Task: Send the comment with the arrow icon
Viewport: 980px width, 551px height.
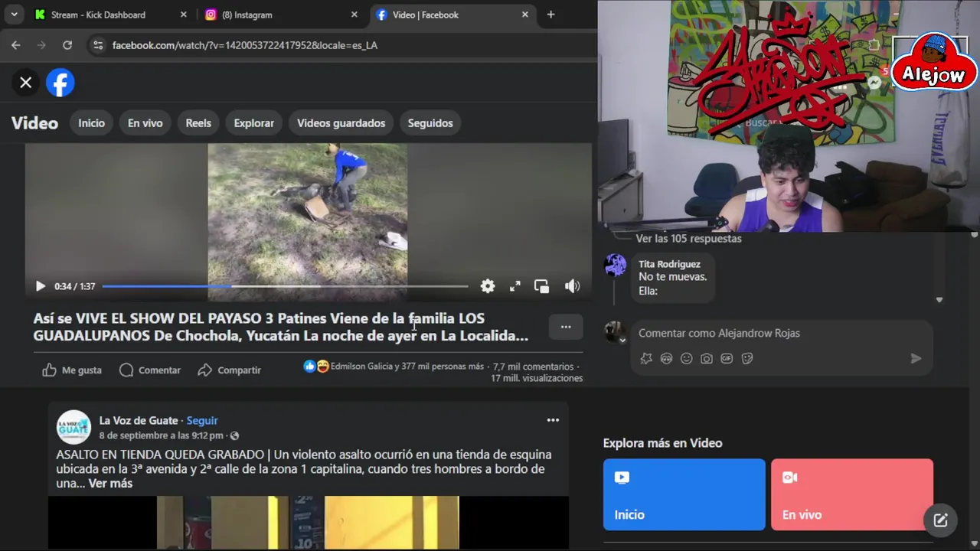Action: (916, 358)
